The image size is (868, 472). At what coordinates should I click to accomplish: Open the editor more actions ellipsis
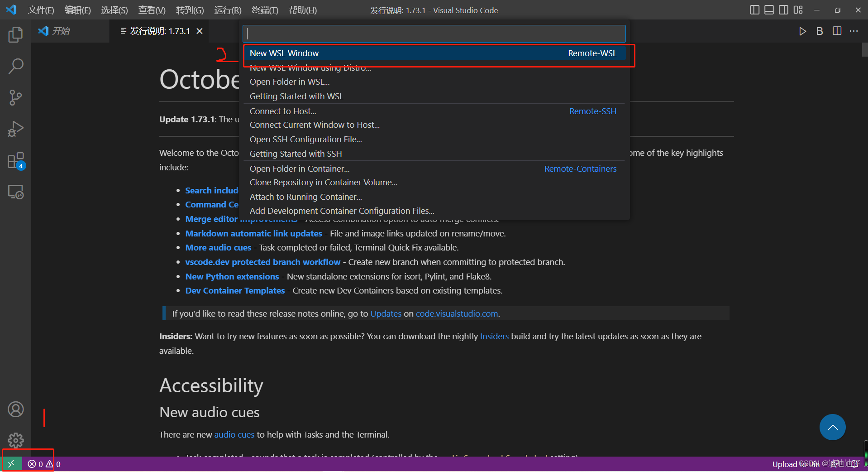[x=854, y=31]
